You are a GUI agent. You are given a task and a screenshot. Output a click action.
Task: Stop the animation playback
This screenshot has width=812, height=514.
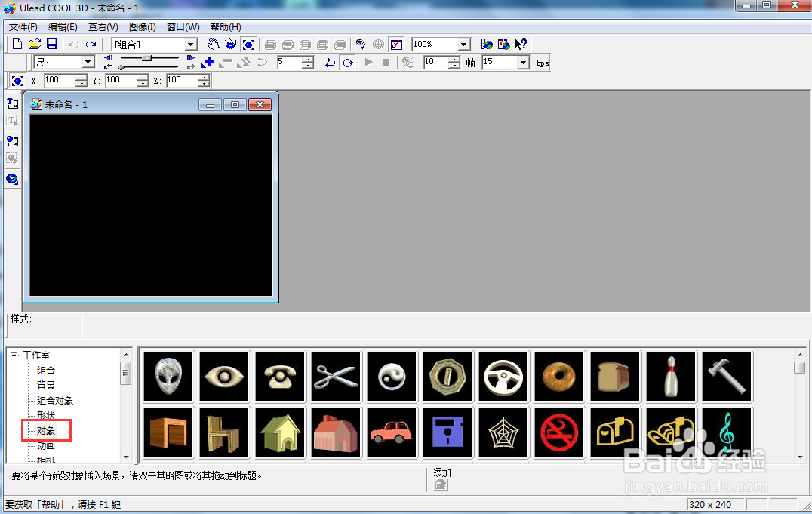coord(386,63)
